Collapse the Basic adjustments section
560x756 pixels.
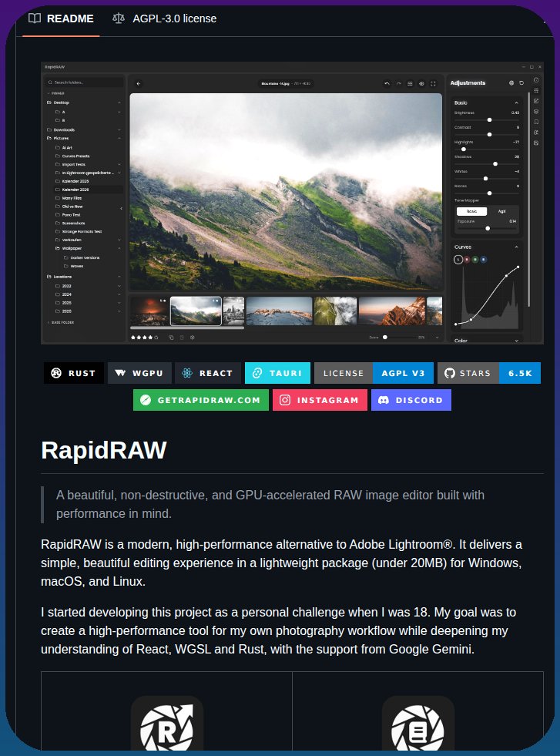517,102
